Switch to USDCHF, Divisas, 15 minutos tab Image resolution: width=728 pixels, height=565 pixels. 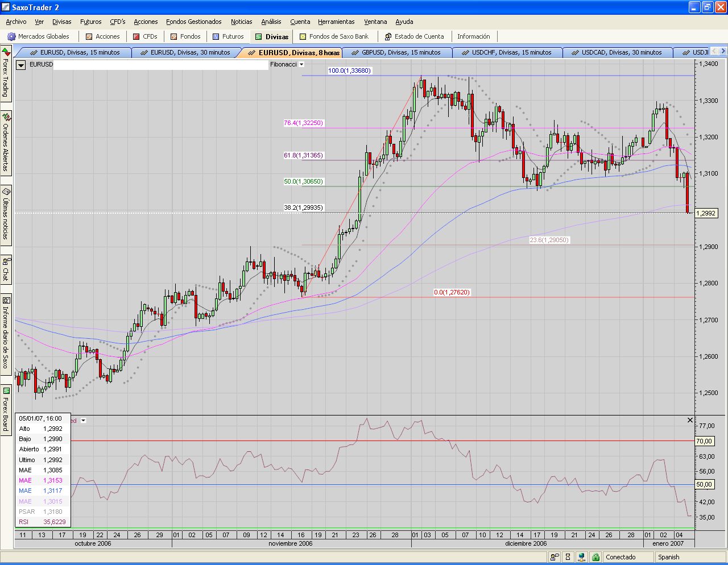(x=506, y=52)
